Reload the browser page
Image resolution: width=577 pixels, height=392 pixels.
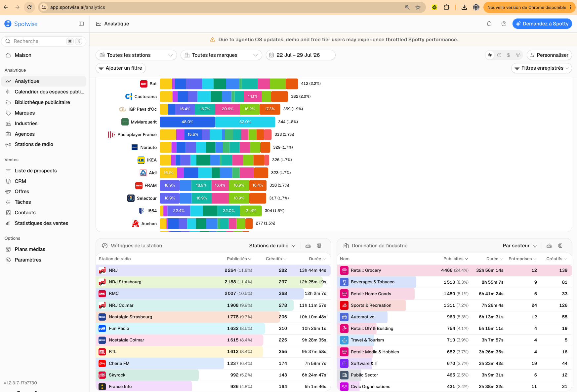29,7
